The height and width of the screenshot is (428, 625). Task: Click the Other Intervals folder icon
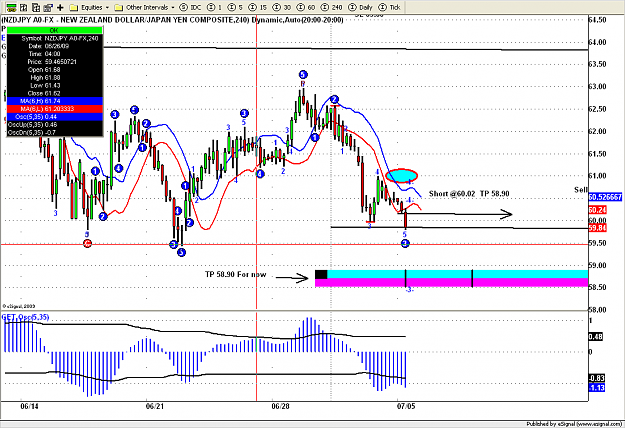point(118,7)
